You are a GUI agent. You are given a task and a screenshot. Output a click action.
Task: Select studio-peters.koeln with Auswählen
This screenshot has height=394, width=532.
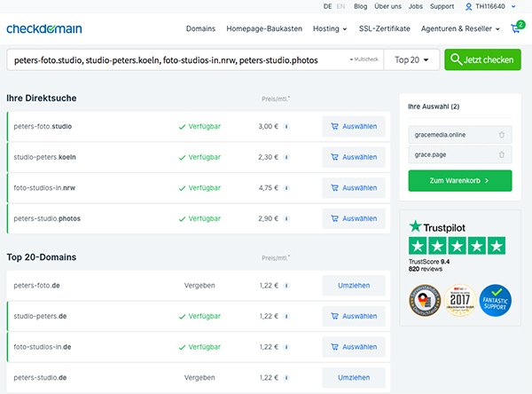pos(354,157)
